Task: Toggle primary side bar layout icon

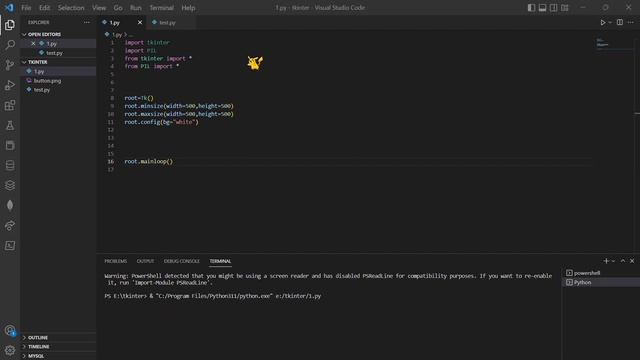Action: click(531, 7)
